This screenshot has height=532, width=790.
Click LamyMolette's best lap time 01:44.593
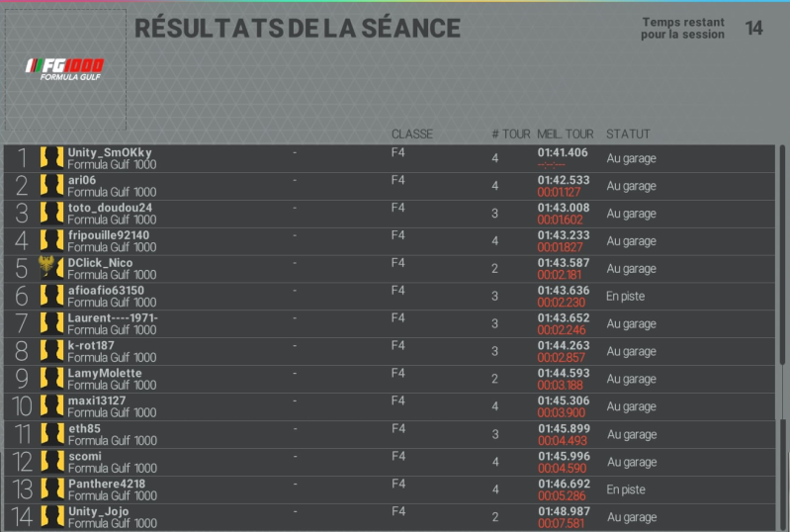pyautogui.click(x=564, y=374)
